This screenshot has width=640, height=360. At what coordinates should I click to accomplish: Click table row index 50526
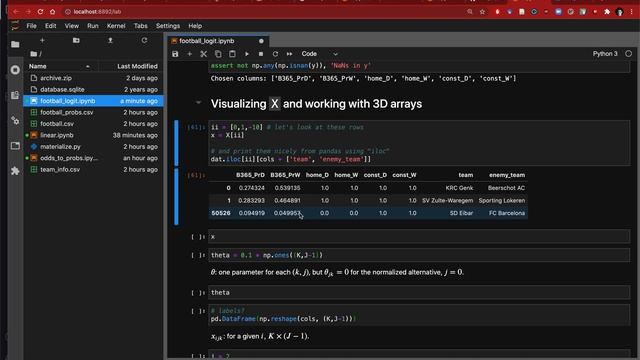221,213
